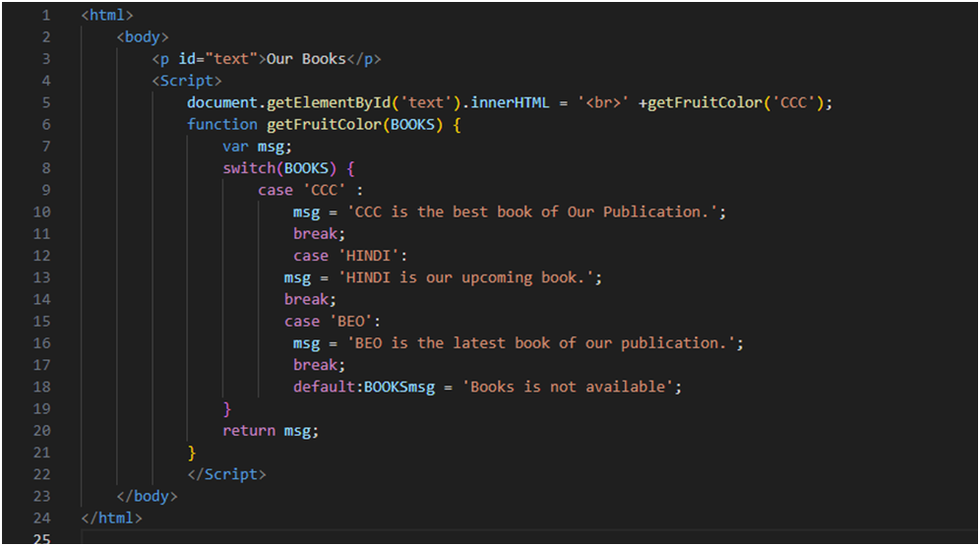
Task: Click 'msg' variable on line 16
Action: click(306, 343)
